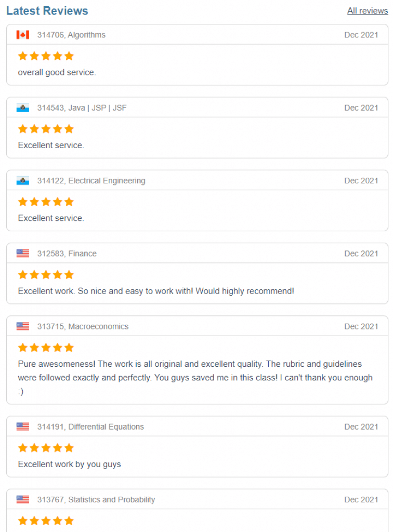Screen dimensions: 393x532
Task: Open the All reviews link
Action: tap(368, 10)
